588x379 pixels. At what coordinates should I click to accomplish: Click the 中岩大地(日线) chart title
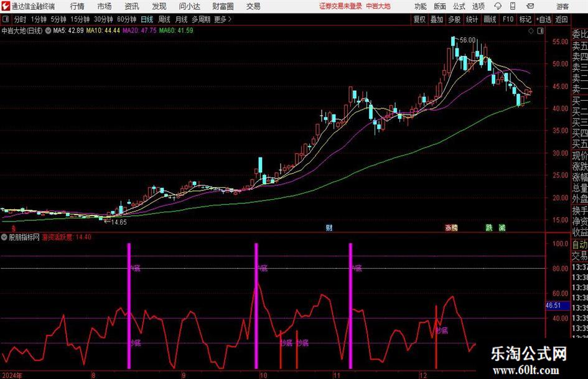coord(22,30)
